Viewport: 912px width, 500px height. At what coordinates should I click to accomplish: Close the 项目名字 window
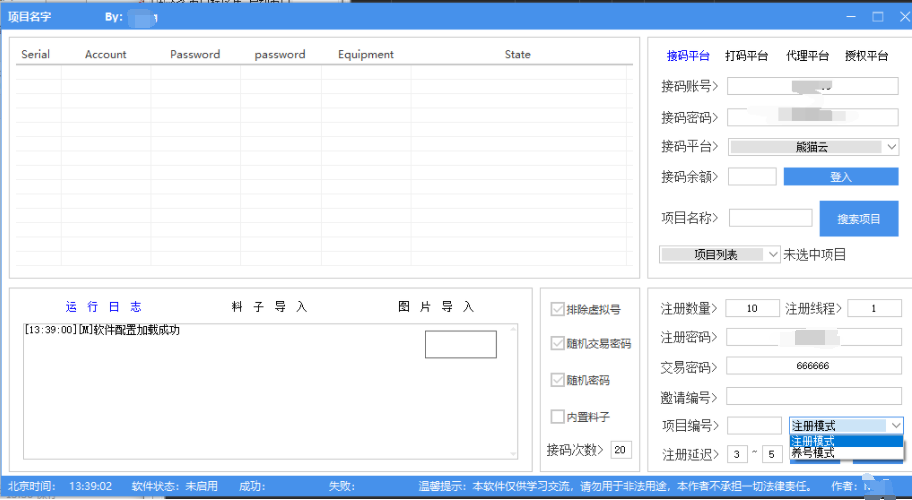[905, 17]
